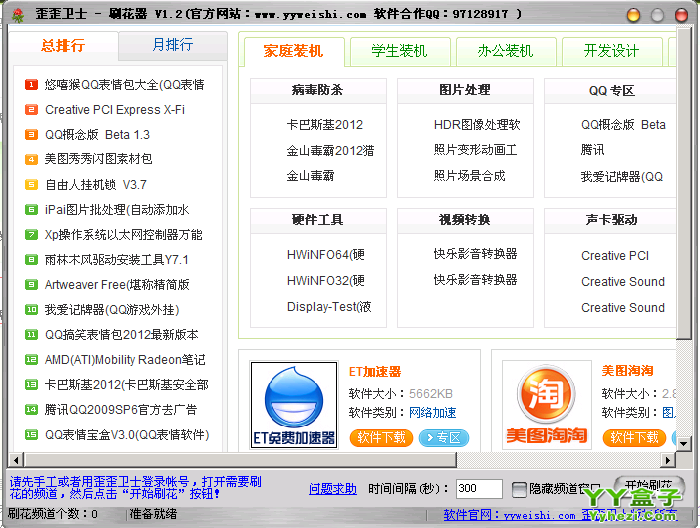700x528 pixels.
Task: Open 卡巴斯基2012 under 病毒防杀
Action: (x=325, y=125)
